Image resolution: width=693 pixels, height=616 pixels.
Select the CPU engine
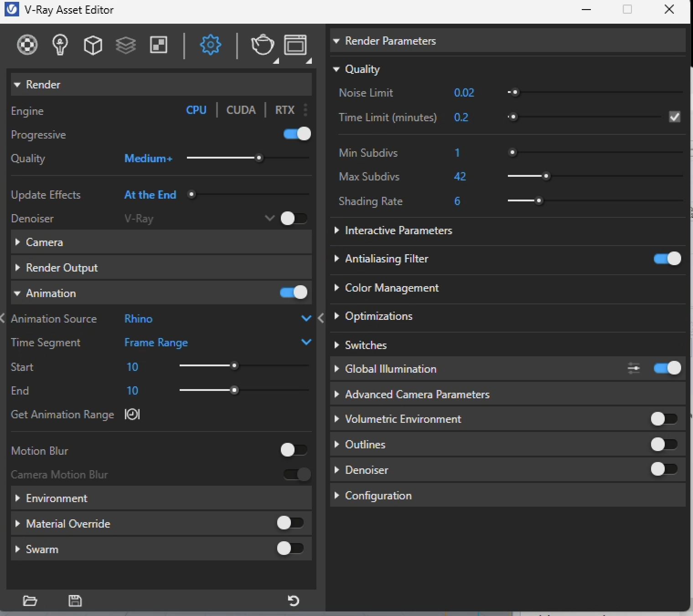[196, 110]
